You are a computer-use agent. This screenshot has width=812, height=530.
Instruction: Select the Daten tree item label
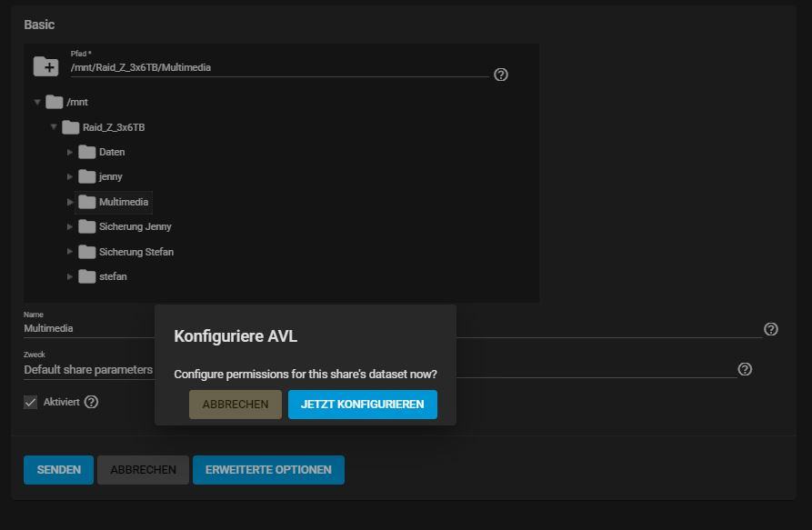112,152
